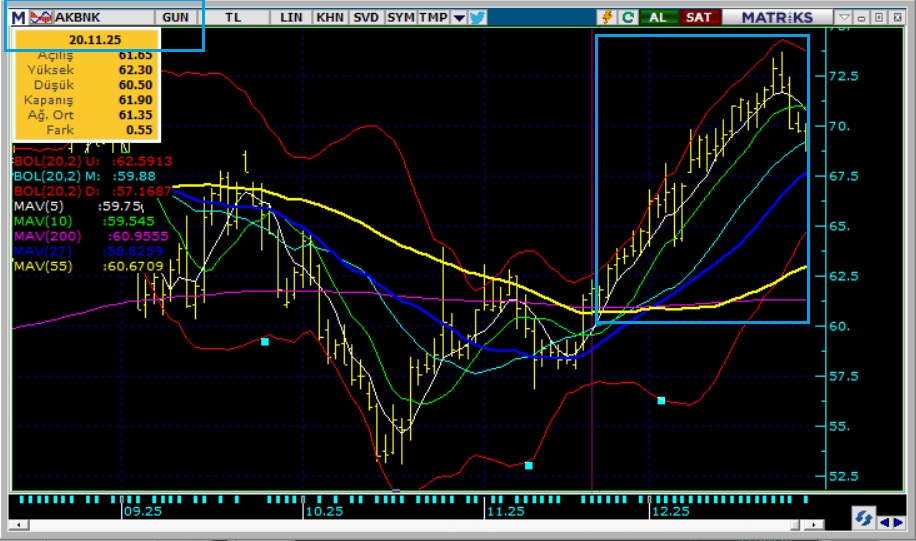This screenshot has width=916, height=541.
Task: Toggle the LIN scale mode
Action: click(291, 17)
